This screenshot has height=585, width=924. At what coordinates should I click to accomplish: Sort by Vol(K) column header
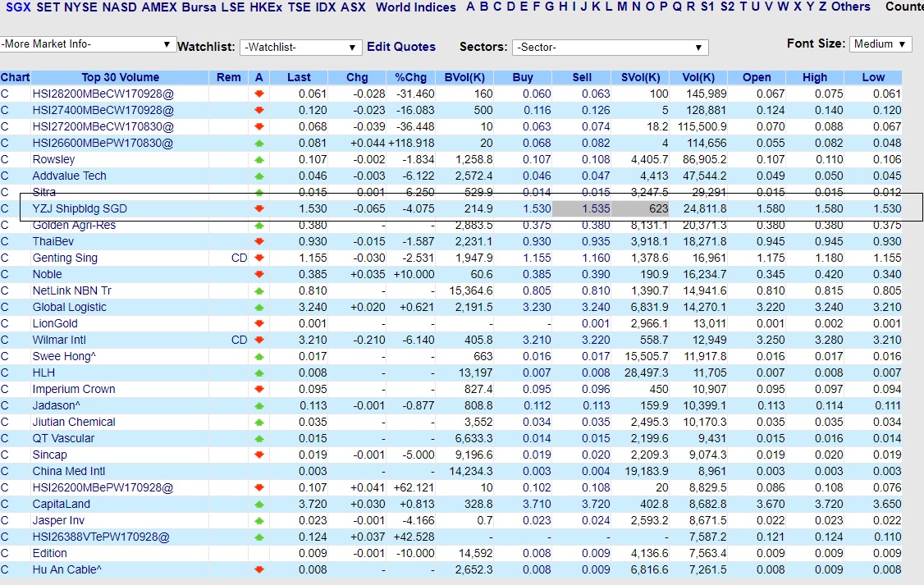coord(698,77)
